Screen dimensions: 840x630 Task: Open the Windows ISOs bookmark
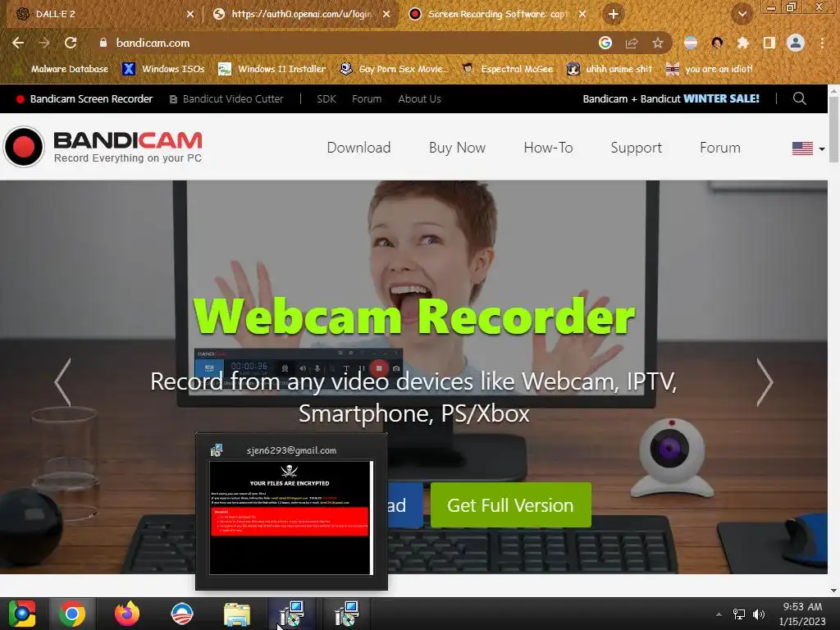(163, 69)
